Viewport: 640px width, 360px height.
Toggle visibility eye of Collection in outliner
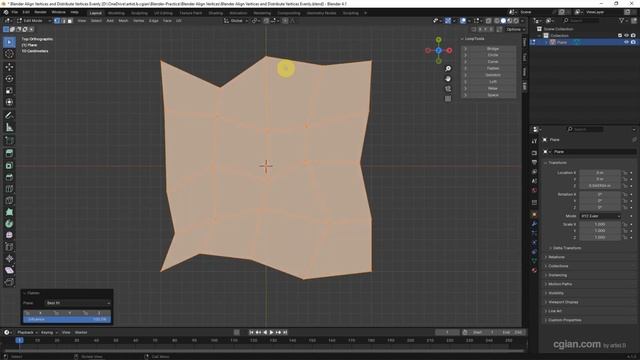click(627, 36)
